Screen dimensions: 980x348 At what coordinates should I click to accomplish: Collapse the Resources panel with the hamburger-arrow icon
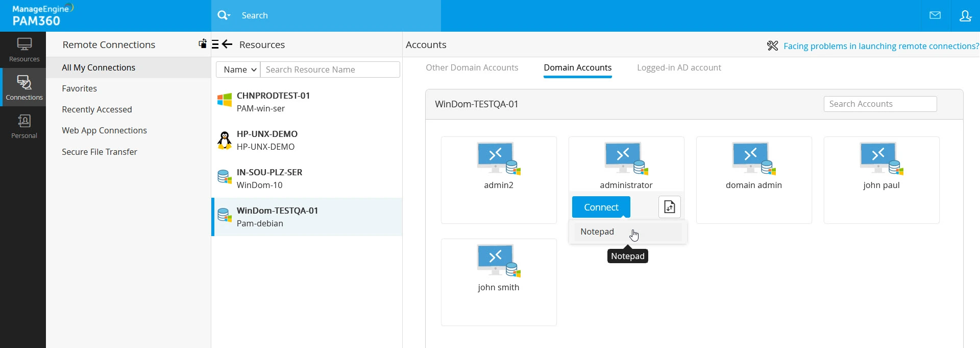point(222,44)
